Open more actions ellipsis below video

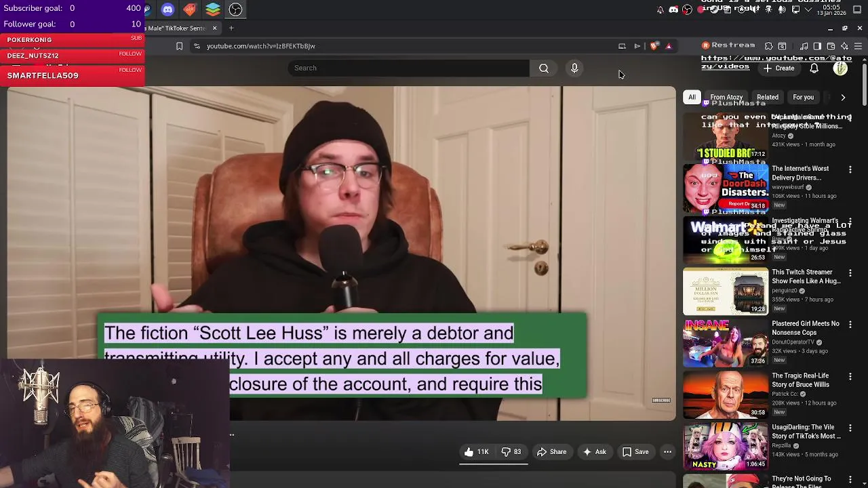click(x=667, y=452)
